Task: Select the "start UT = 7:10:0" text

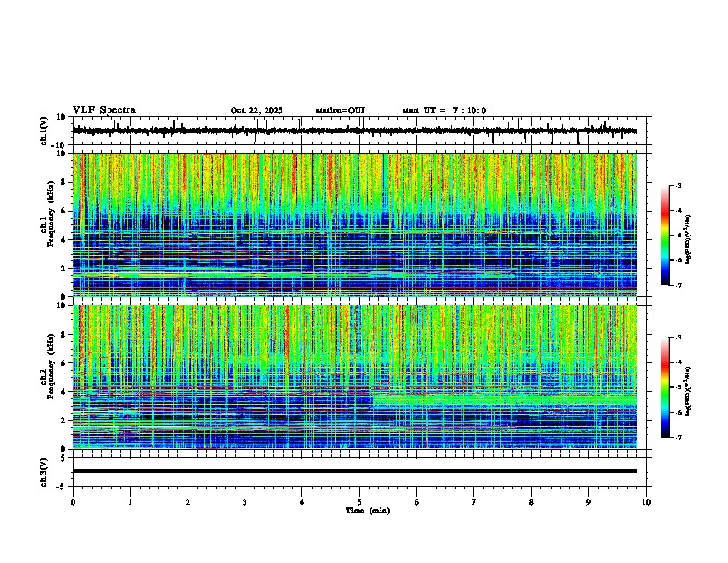Action: click(x=444, y=110)
